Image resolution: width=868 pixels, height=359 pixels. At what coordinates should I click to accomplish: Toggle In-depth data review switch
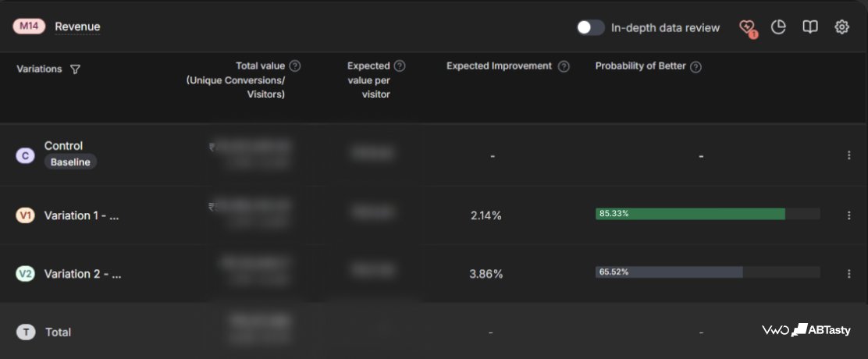(590, 27)
